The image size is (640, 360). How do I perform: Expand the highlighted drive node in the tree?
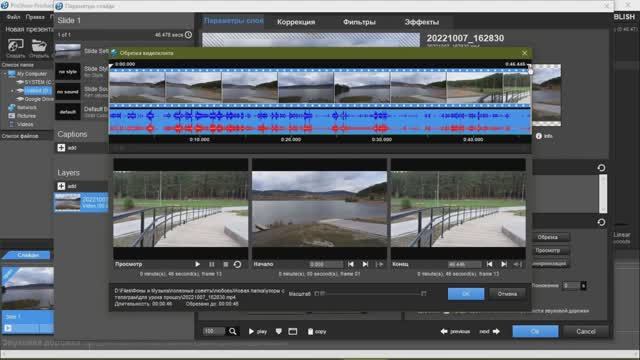(x=12, y=91)
